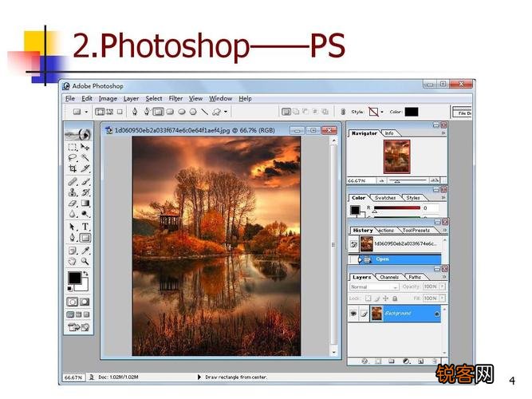Select the Hand tool

coord(72,261)
